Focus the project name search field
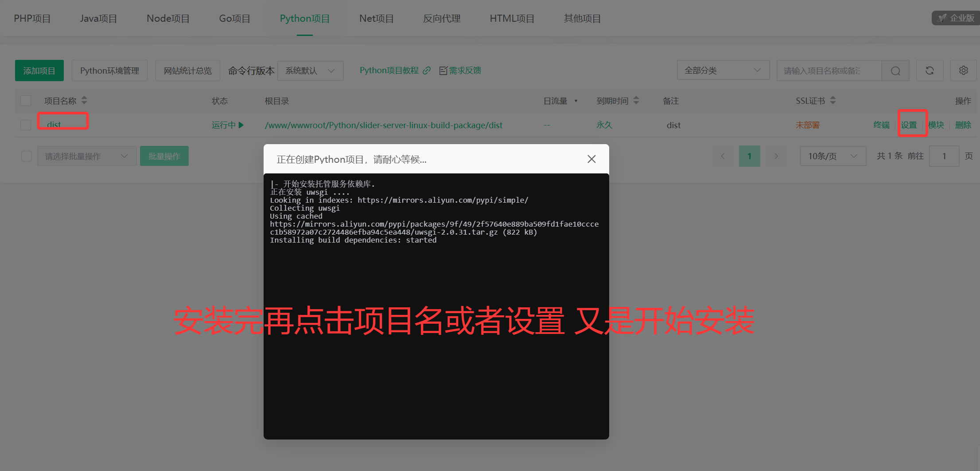This screenshot has width=980, height=471. click(829, 71)
